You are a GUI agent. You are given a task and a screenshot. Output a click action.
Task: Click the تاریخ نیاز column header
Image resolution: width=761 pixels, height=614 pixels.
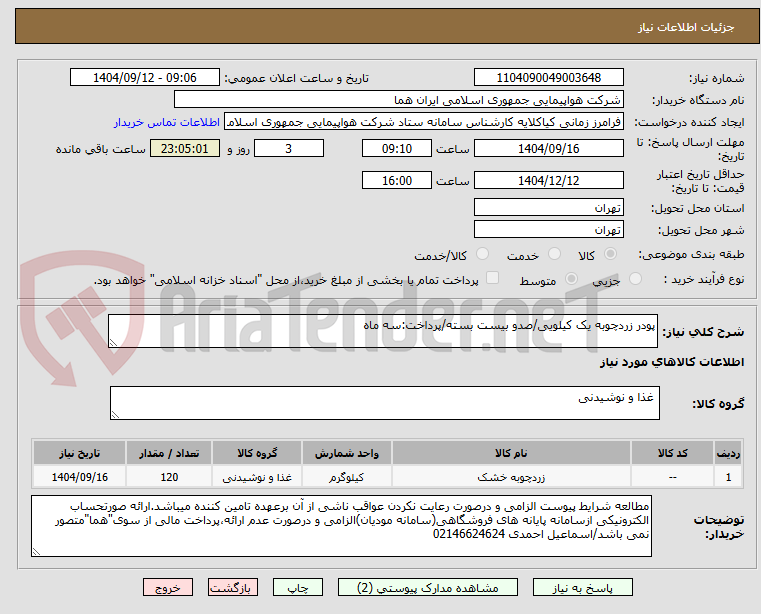coord(80,453)
